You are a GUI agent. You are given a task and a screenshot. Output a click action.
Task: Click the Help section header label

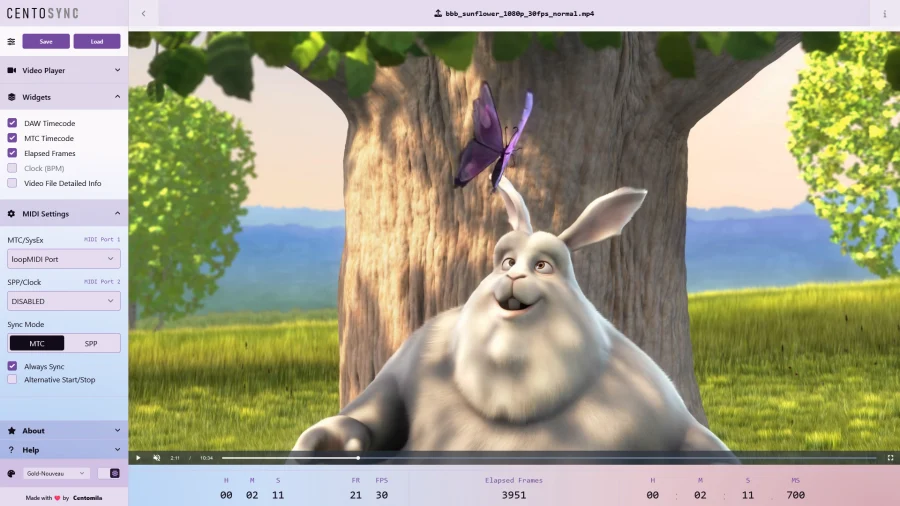(30, 450)
